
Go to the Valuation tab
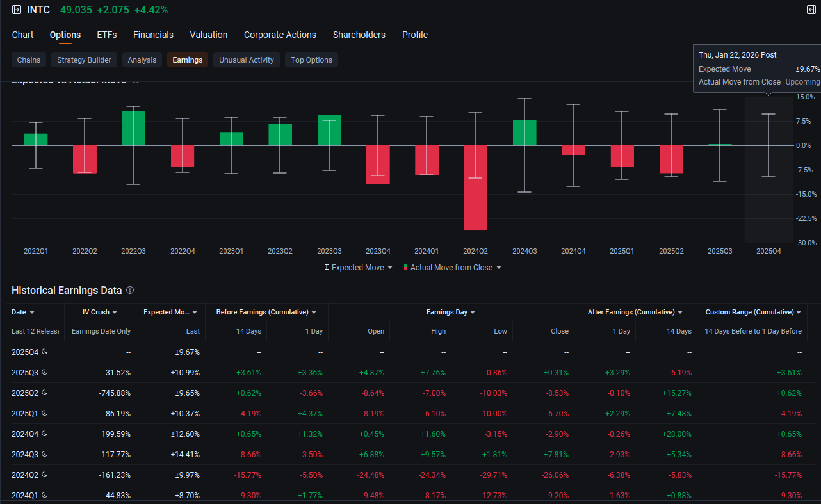(209, 35)
